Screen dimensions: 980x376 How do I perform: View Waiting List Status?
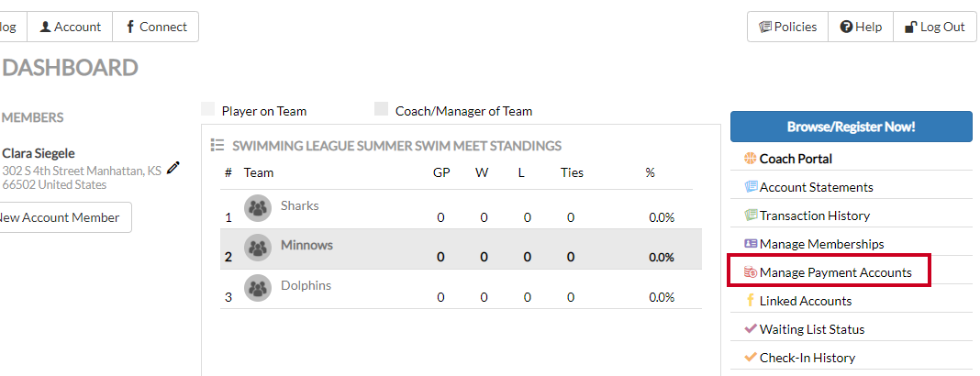point(805,329)
